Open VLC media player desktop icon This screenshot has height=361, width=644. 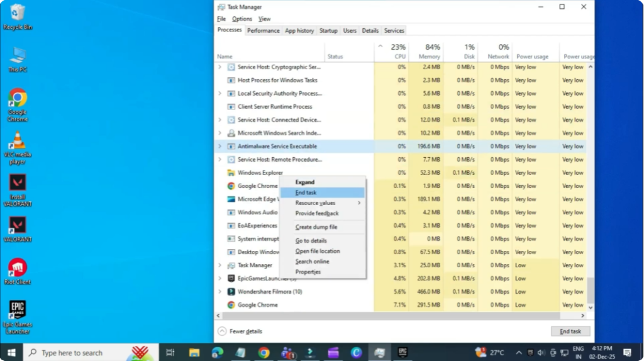(x=18, y=141)
